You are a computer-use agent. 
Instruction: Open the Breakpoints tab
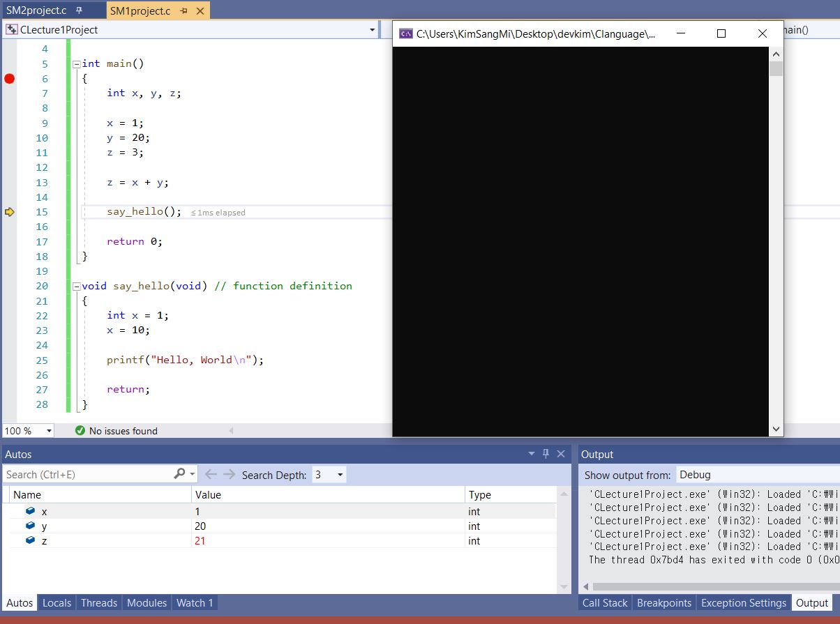664,602
